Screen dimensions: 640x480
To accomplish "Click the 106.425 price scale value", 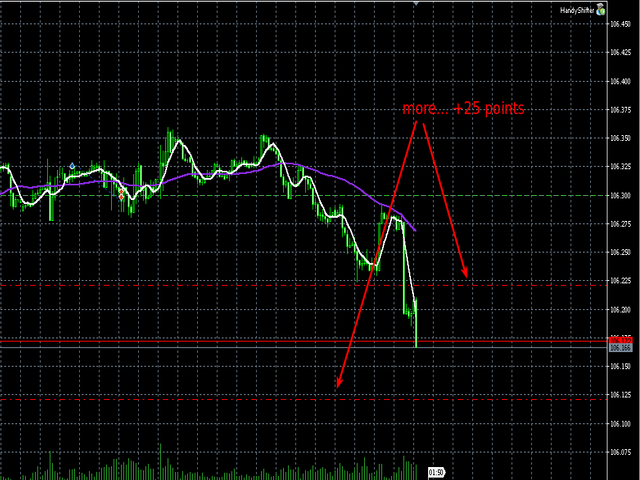I will tap(620, 52).
